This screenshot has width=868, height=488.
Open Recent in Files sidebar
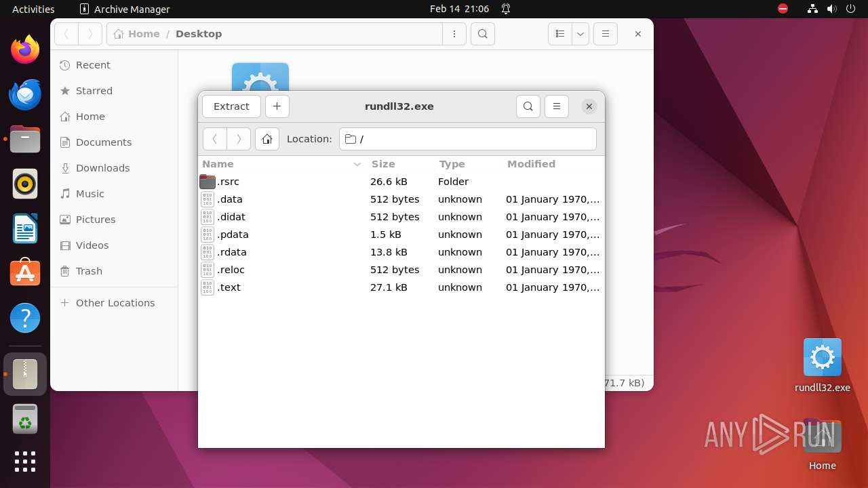click(x=114, y=65)
